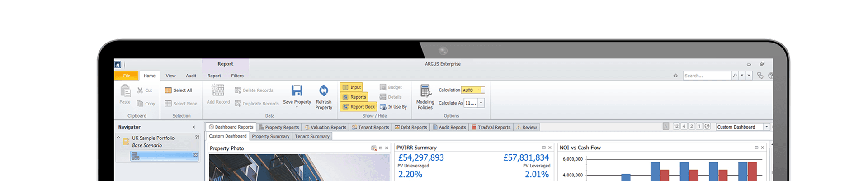The height and width of the screenshot is (181, 868).
Task: Click the Refresh Property icon
Action: tap(324, 90)
